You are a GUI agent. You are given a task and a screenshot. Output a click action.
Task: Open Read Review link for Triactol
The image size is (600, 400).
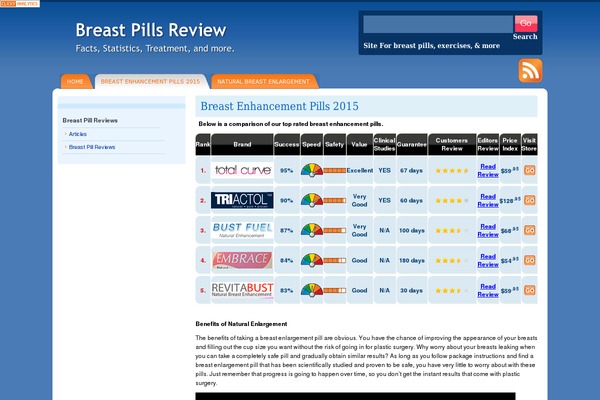pos(488,200)
